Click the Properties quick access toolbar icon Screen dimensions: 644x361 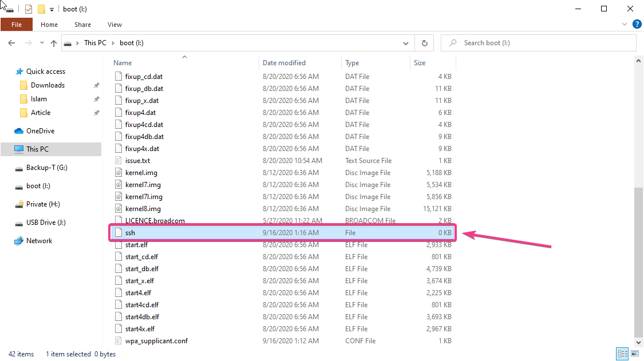pos(29,9)
